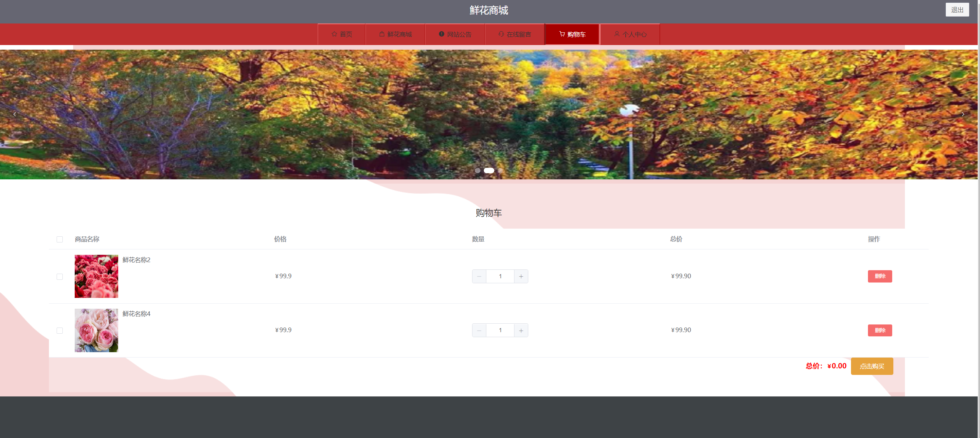980x438 pixels.
Task: Go to previous banner slide arrow
Action: (15, 114)
